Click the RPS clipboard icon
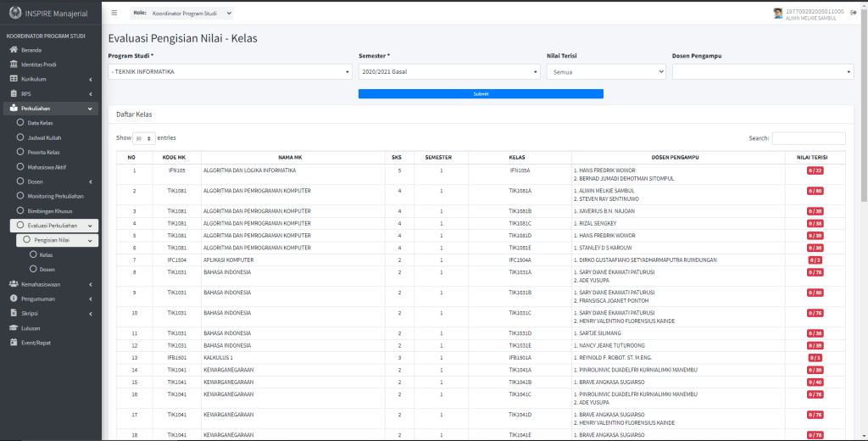 click(x=14, y=93)
